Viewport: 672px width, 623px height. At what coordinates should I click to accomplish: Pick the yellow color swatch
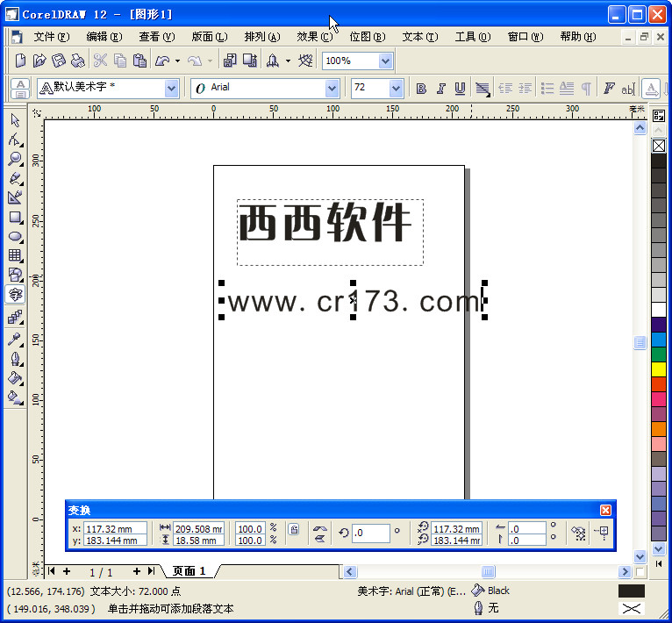(x=659, y=369)
